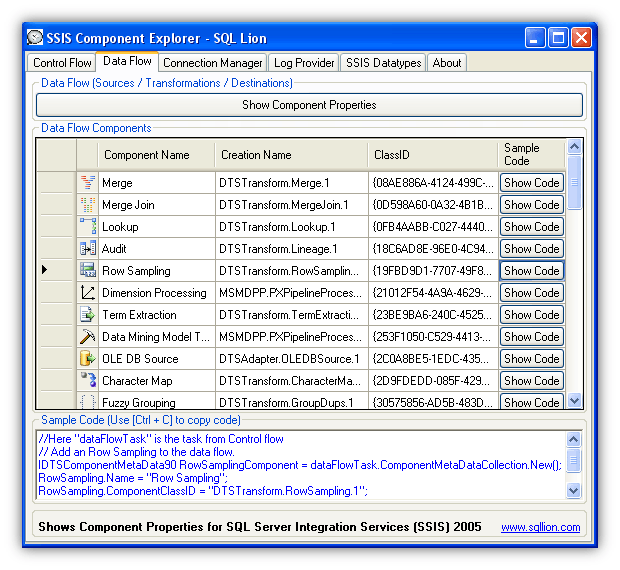This screenshot has height=570, width=620.
Task: Click the Merge Join component icon
Action: [x=87, y=205]
